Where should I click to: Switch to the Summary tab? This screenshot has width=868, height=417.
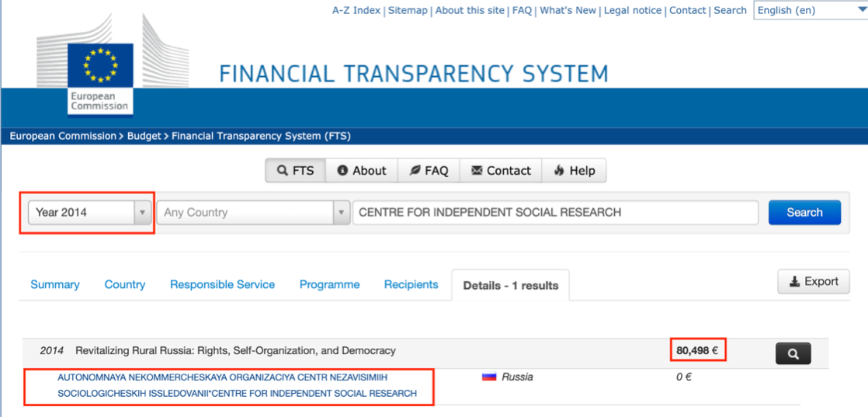(x=55, y=285)
